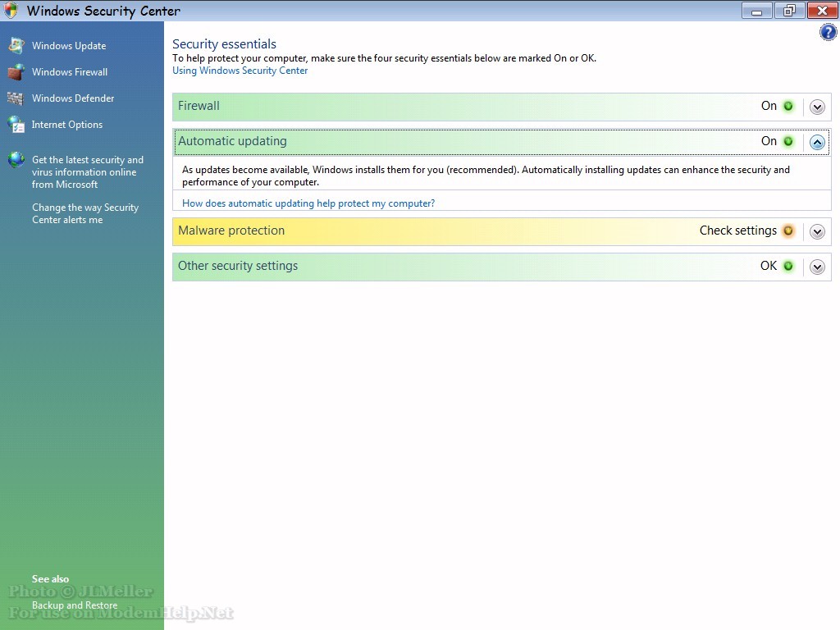This screenshot has width=840, height=630.
Task: Click the OK status of Other security settings
Action: pos(768,266)
